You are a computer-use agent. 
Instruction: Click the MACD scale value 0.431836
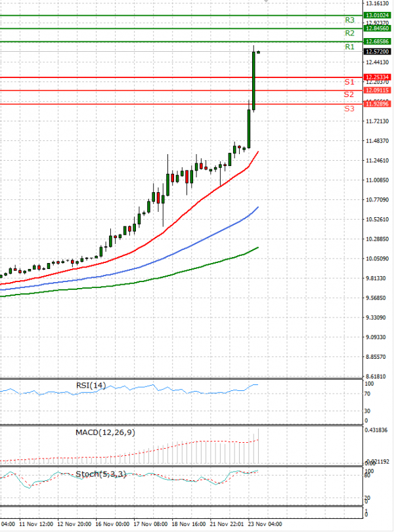coord(376,430)
